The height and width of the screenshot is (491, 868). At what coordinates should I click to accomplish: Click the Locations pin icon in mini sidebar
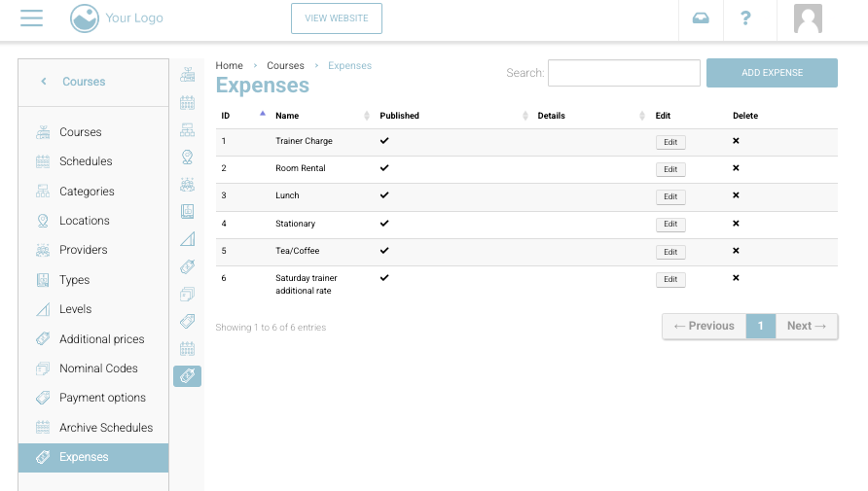pyautogui.click(x=187, y=157)
